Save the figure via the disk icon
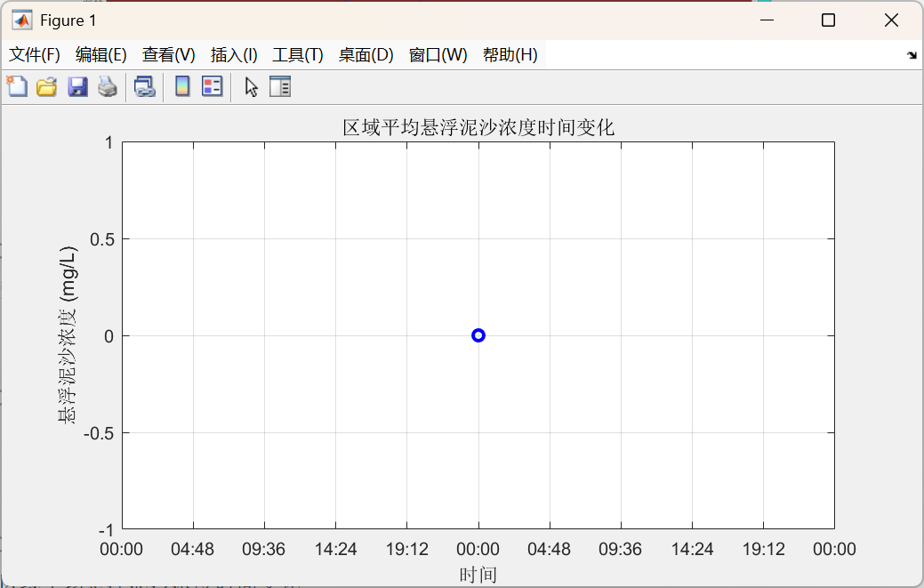The image size is (924, 588). pos(76,86)
